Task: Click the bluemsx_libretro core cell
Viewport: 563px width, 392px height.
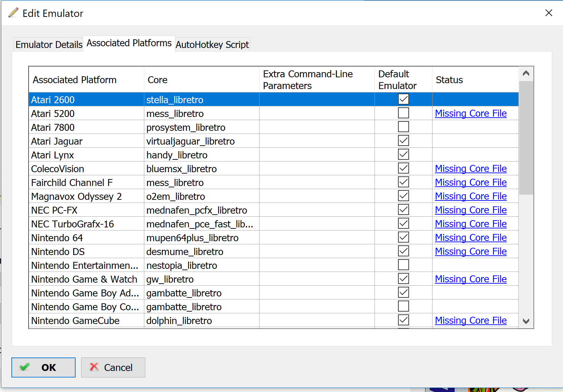Action: (x=202, y=169)
